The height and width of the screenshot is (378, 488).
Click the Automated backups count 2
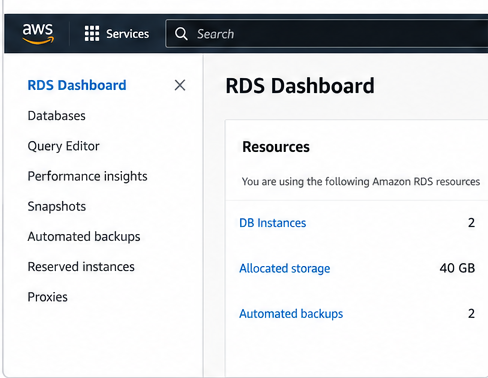pos(471,313)
